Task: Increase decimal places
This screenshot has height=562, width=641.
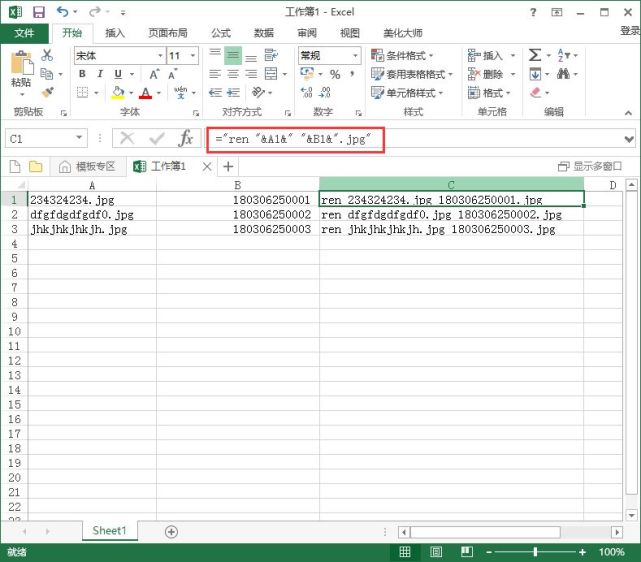Action: [x=307, y=93]
